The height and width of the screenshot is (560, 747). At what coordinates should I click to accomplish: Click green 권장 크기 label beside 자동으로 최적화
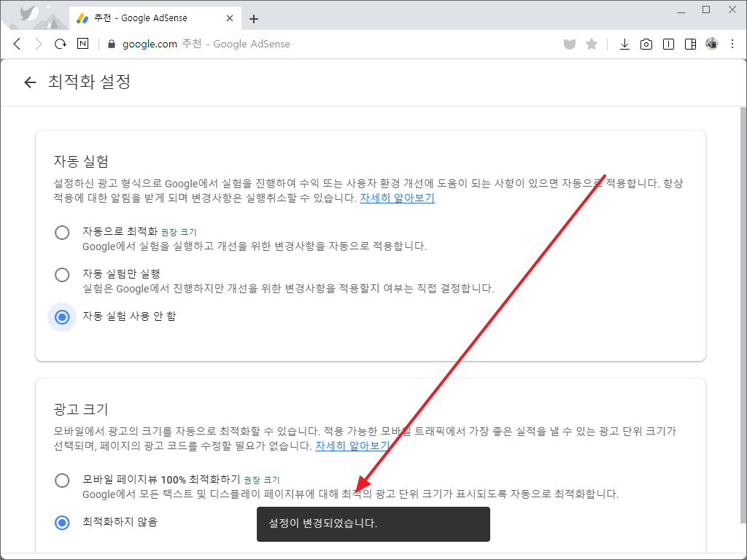[179, 233]
